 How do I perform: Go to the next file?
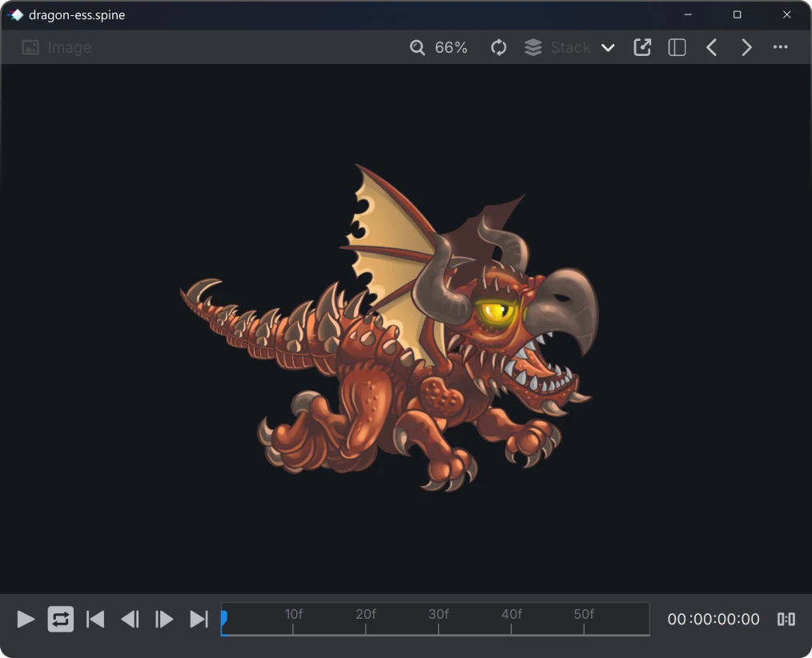point(746,48)
